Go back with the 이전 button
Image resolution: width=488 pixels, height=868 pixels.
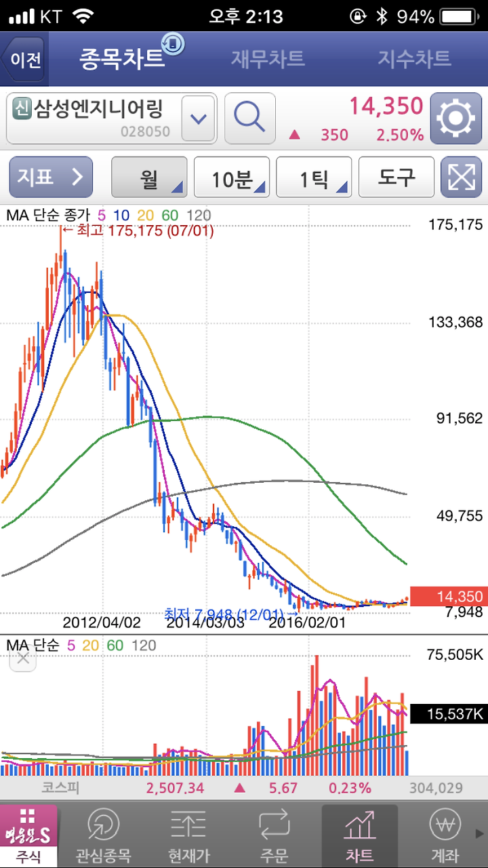(x=24, y=58)
